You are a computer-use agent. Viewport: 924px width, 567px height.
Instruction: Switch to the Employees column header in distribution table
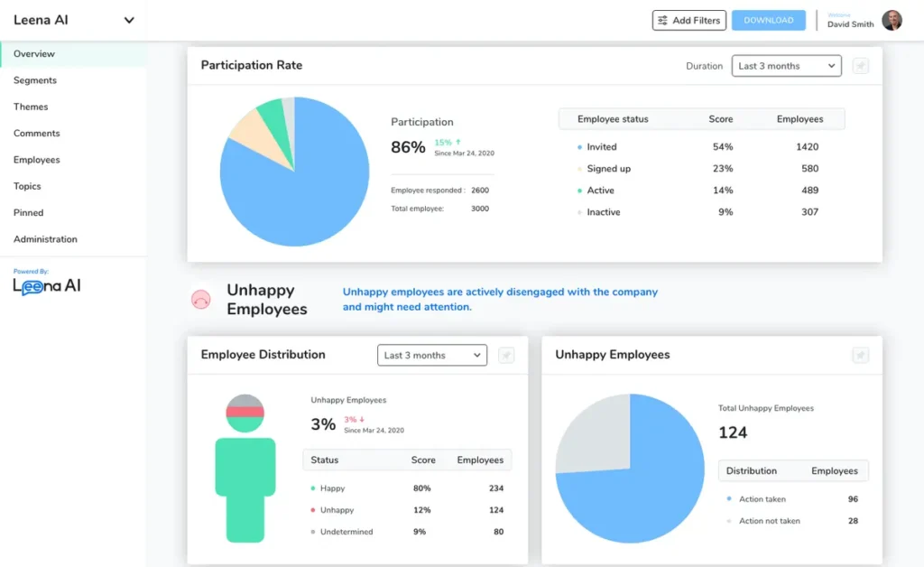479,460
